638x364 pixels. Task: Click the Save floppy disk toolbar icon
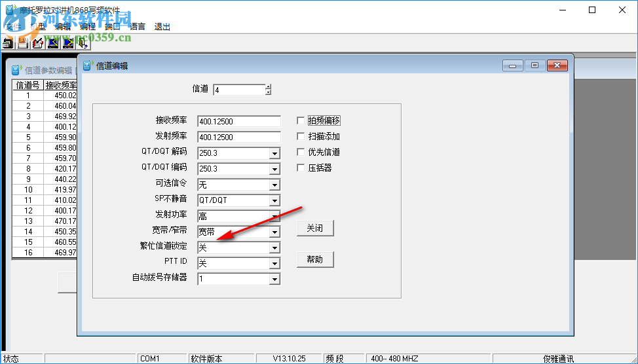(x=23, y=43)
